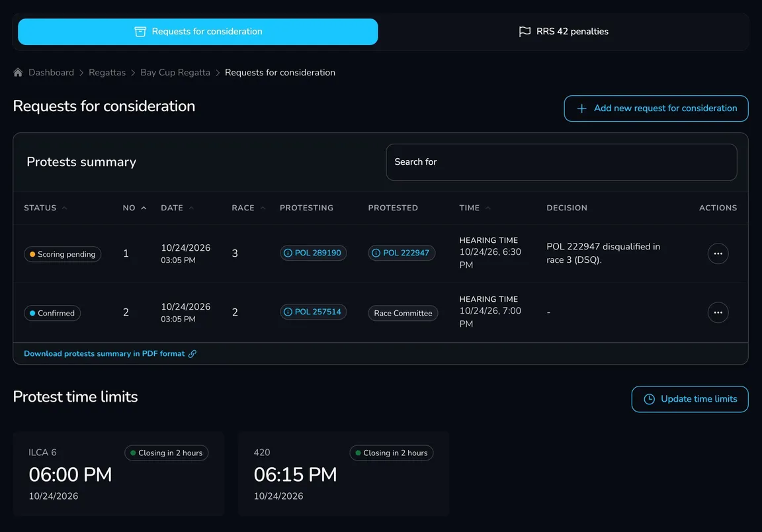Click Update time limits button

coord(690,399)
